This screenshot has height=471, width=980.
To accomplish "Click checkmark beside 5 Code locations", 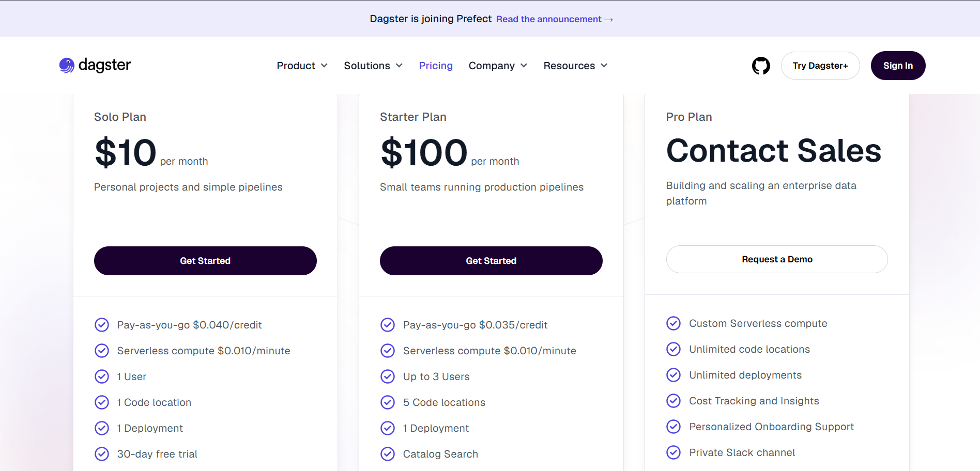I will tap(388, 402).
